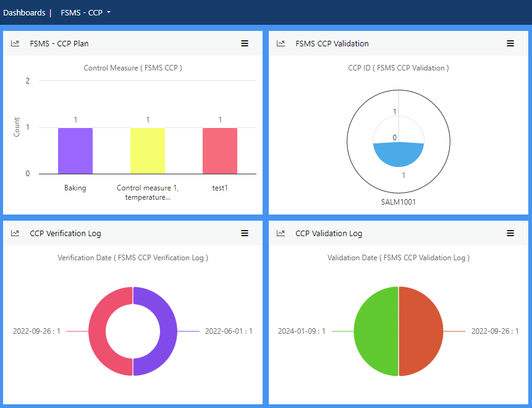Image resolution: width=532 pixels, height=408 pixels.
Task: Click chart icon beside CCP Validation Log title
Action: 281,233
